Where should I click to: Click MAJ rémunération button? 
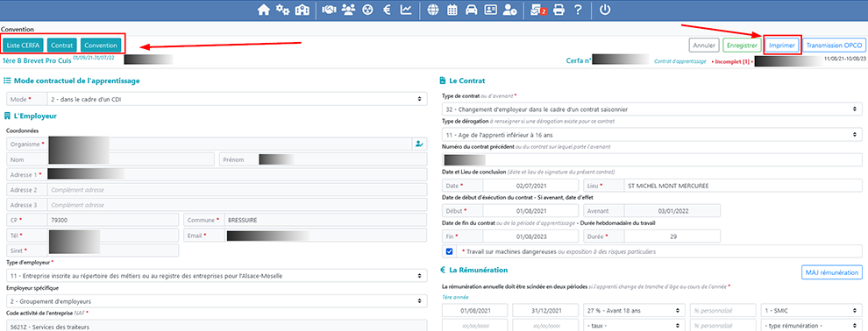(831, 272)
